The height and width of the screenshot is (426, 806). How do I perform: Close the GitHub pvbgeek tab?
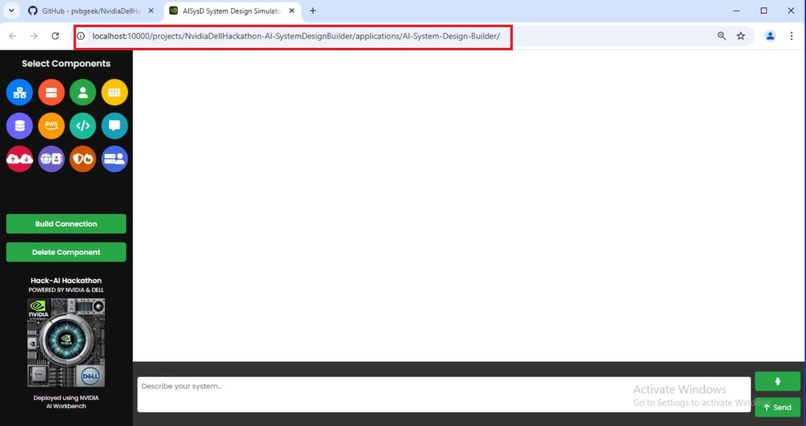coord(151,11)
